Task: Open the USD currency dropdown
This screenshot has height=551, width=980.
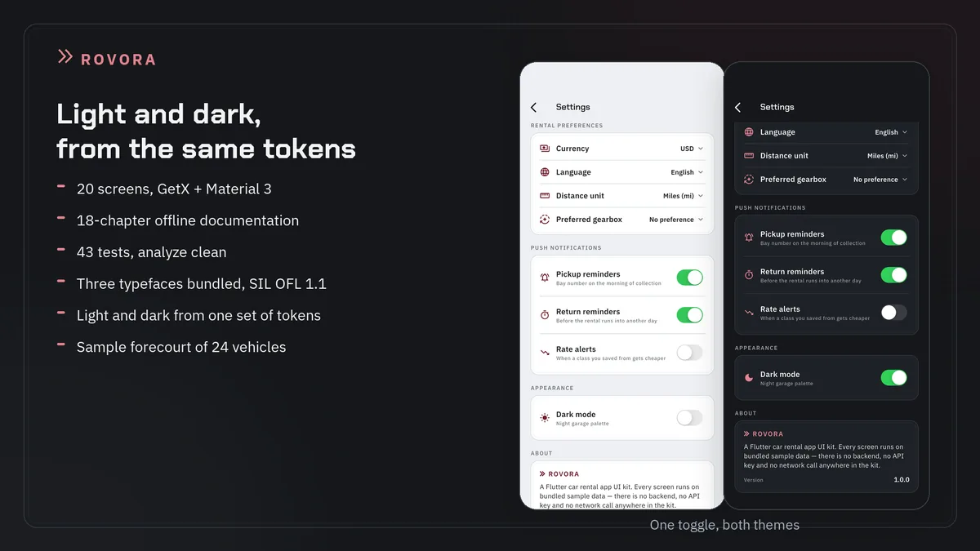Action: click(x=692, y=149)
